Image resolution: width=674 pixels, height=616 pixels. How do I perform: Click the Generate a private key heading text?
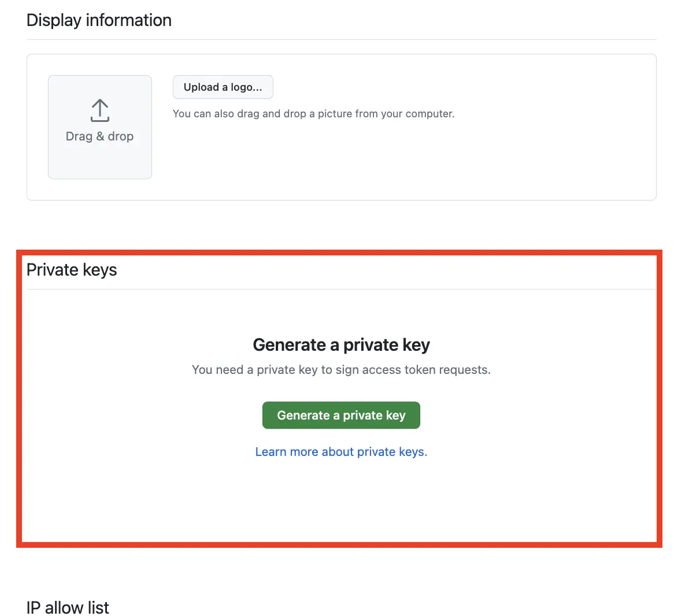[x=341, y=344]
